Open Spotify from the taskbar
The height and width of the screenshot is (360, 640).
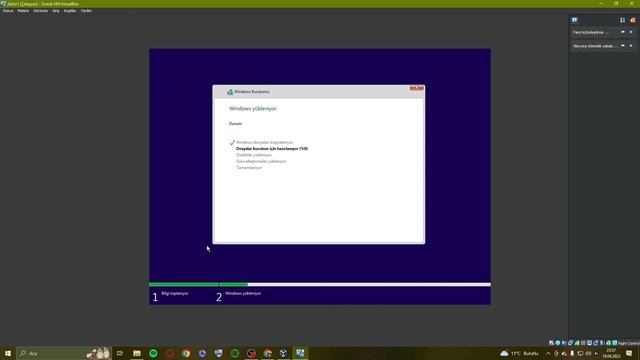(153, 353)
